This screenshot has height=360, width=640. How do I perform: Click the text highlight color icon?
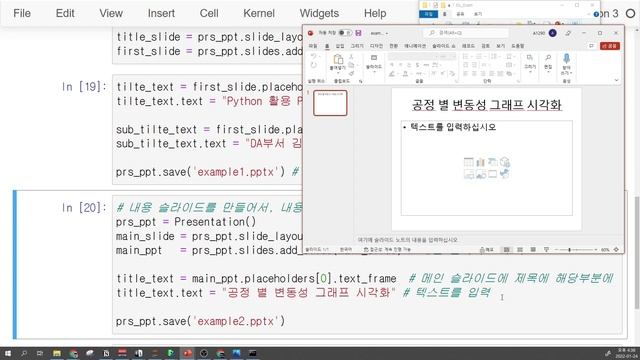click(x=391, y=74)
